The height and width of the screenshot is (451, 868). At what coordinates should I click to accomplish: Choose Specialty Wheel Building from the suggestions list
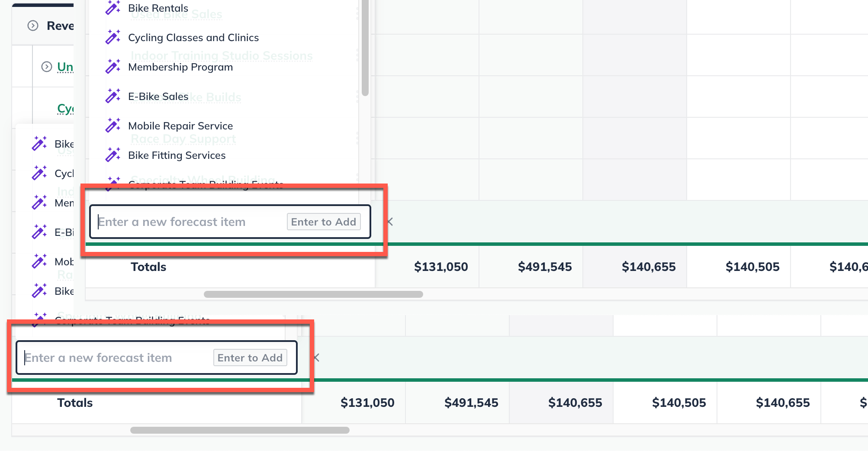click(203, 180)
